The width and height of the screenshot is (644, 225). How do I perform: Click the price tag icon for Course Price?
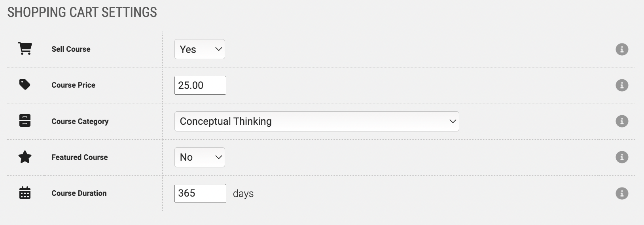(x=25, y=84)
